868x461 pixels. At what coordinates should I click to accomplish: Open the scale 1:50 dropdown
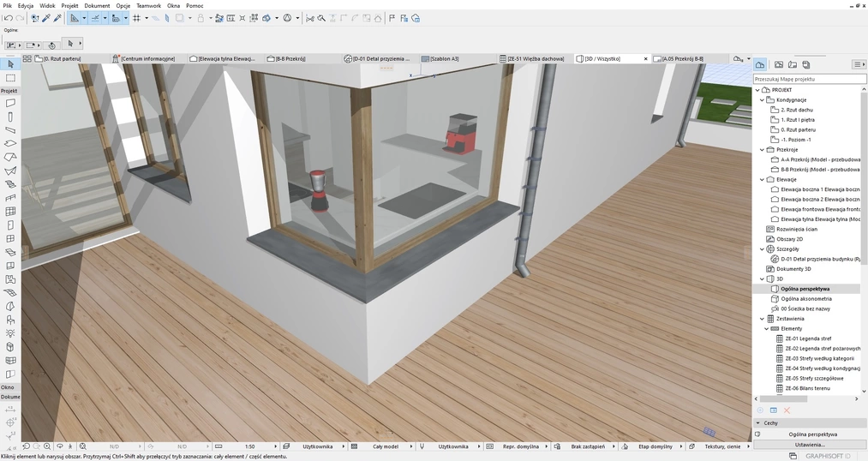[249, 446]
